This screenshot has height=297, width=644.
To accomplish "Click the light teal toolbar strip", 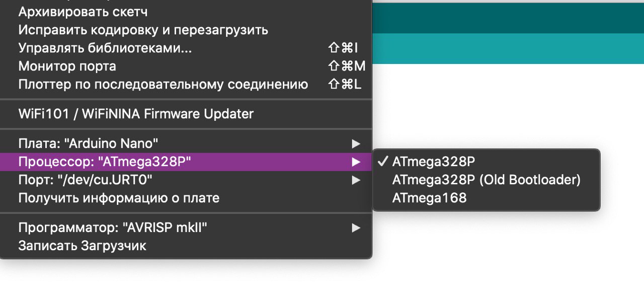I will 508,48.
